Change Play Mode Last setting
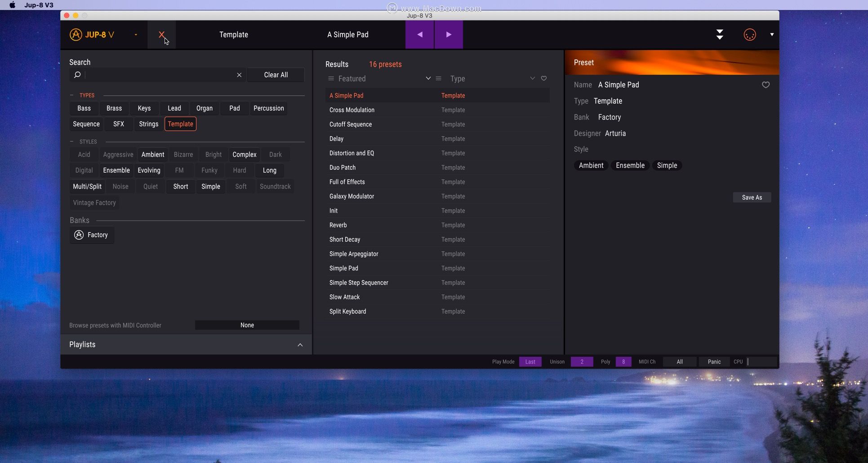Screen dimensions: 868x463 pyautogui.click(x=530, y=362)
